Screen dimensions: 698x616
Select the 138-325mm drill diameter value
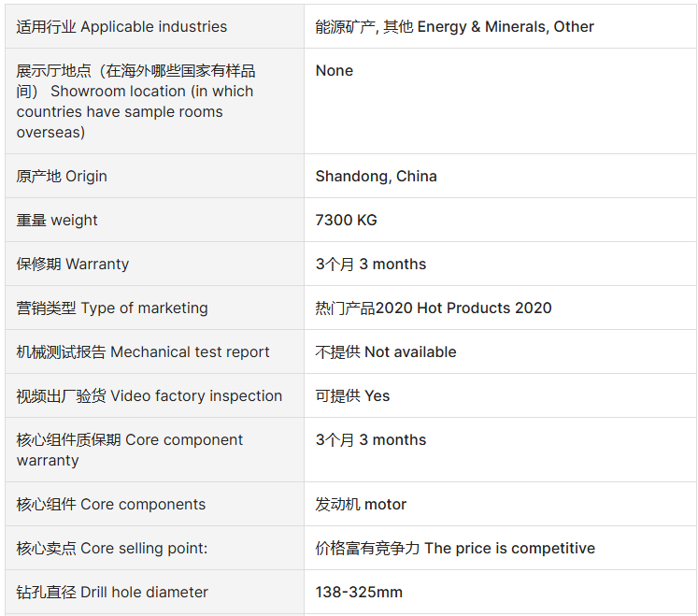click(x=359, y=592)
